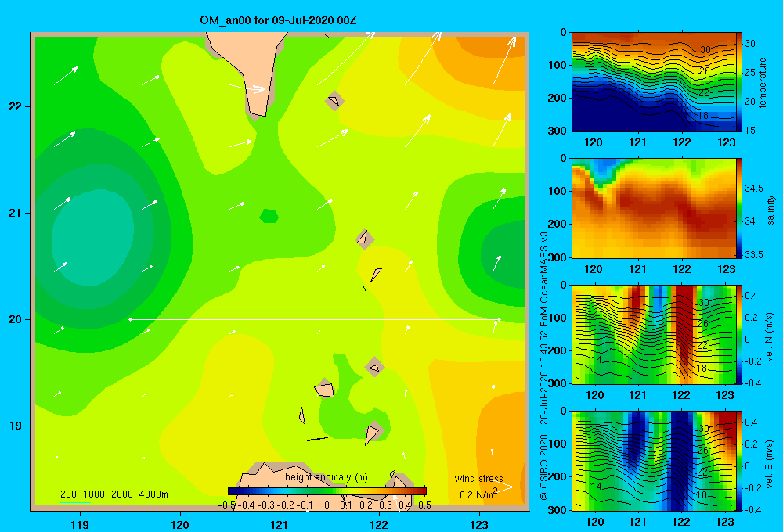This screenshot has width=783, height=532.
Task: Click the longitude label 120 under main map
Action: (x=180, y=524)
